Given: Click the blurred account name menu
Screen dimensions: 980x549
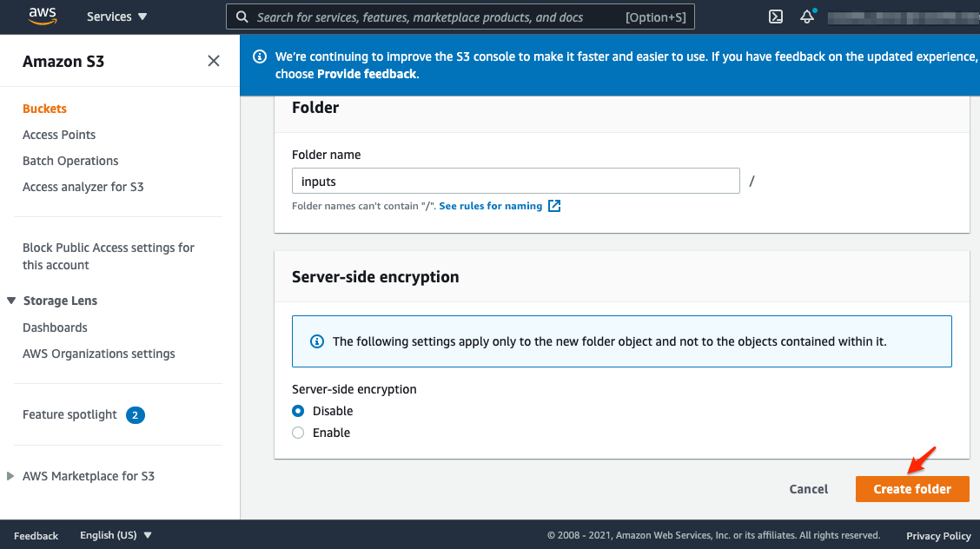Looking at the screenshot, I should coord(904,17).
